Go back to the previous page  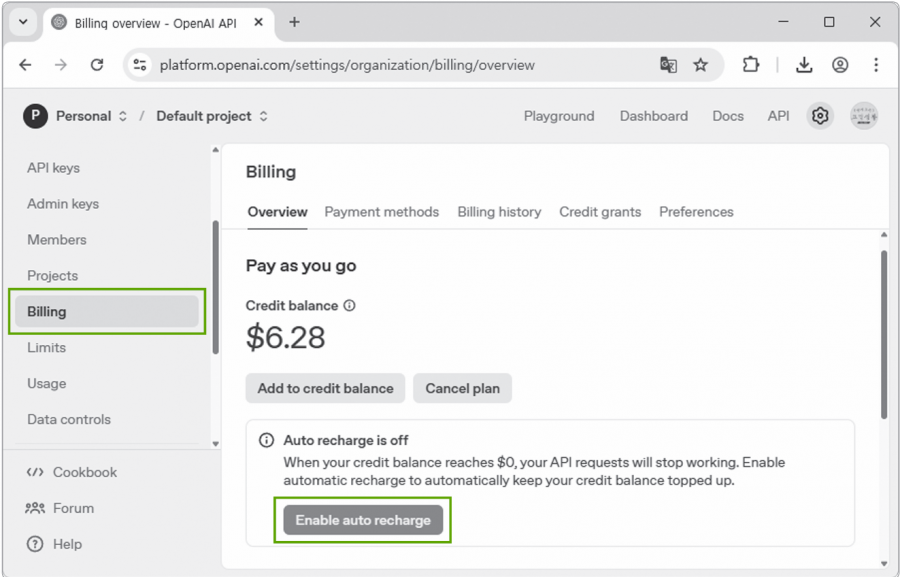25,65
